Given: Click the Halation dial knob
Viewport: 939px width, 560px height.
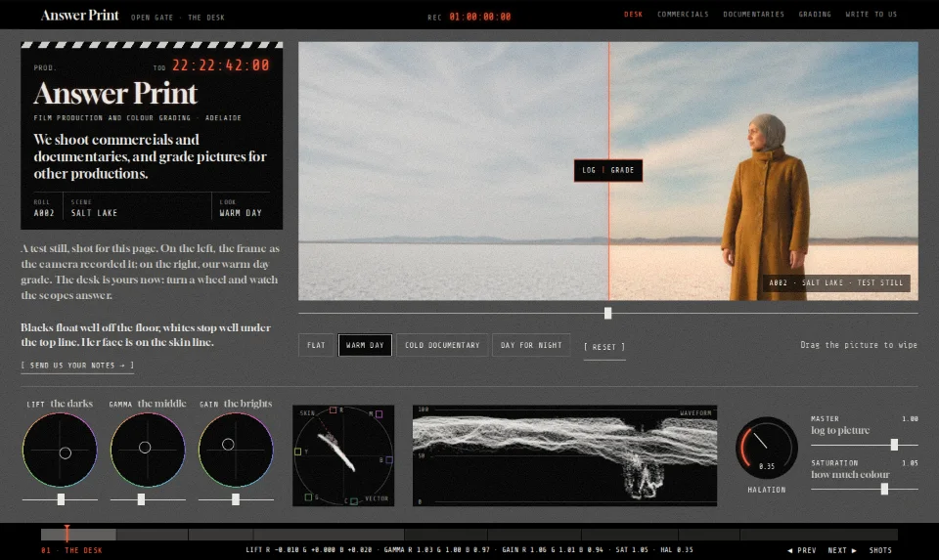Looking at the screenshot, I should coord(766,449).
